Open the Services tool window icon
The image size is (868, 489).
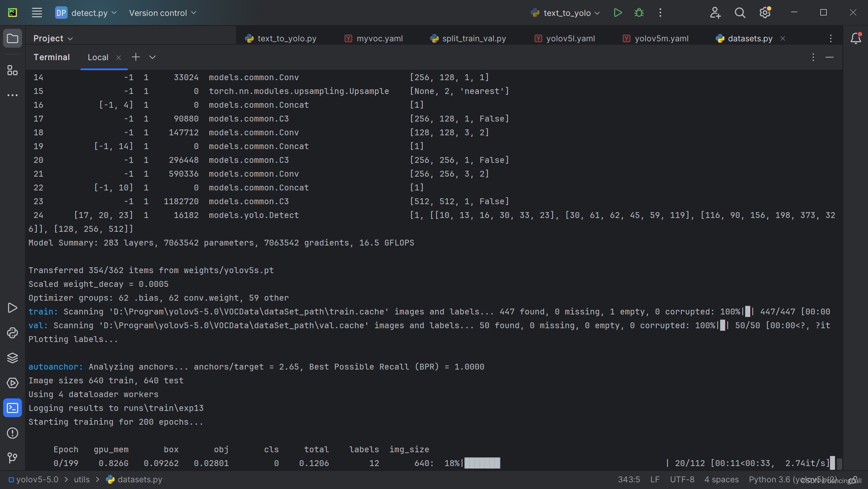coord(13,383)
